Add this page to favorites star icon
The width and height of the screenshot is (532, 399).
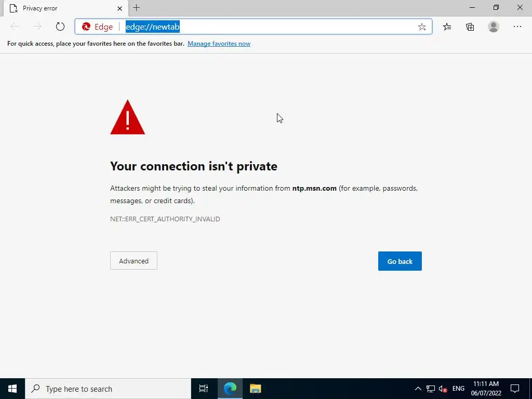422,27
